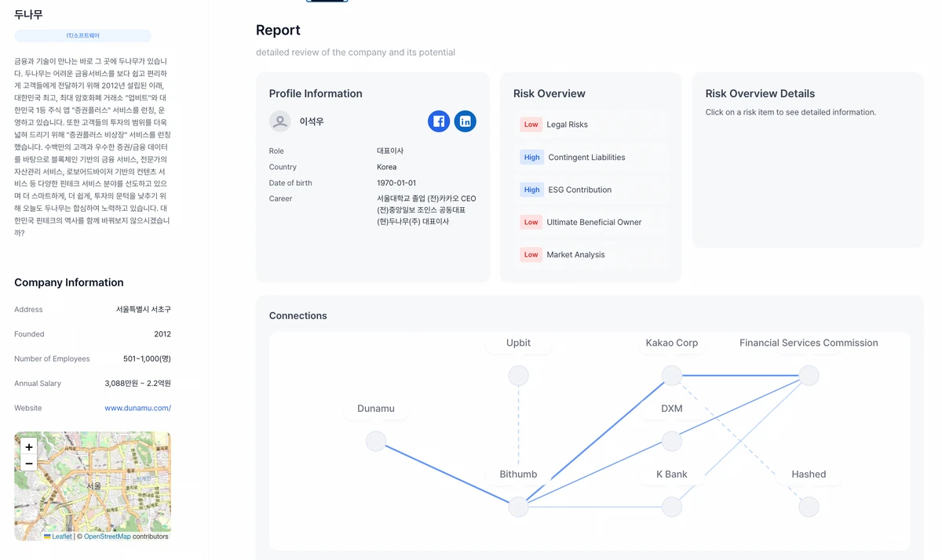Image resolution: width=942 pixels, height=560 pixels.
Task: Click the Bithumb node label
Action: tap(518, 475)
